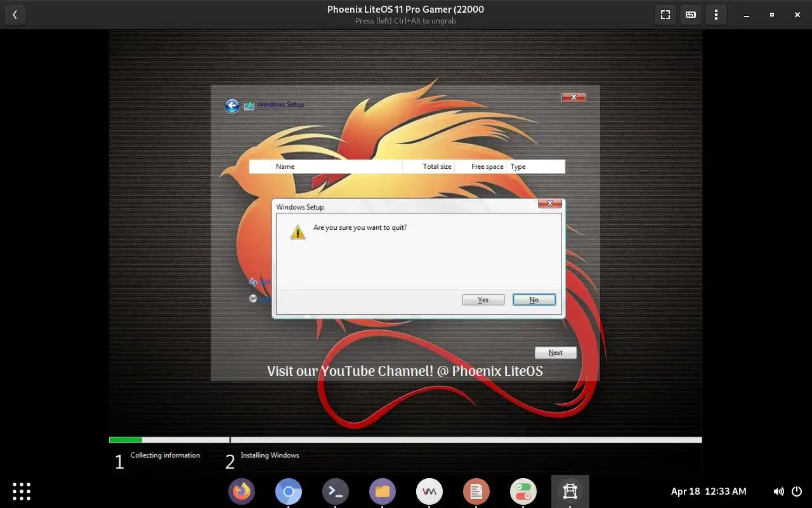Open the keyboard shortcuts button in header
The height and width of the screenshot is (508, 812).
[691, 15]
